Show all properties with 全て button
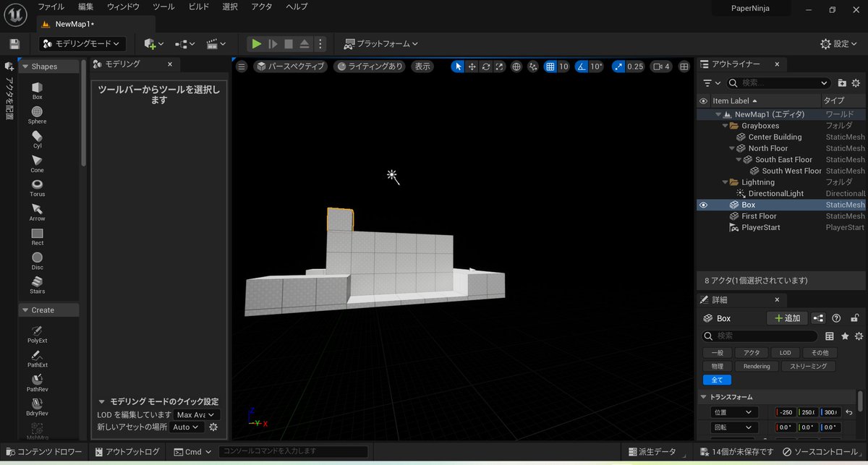 pyautogui.click(x=717, y=380)
